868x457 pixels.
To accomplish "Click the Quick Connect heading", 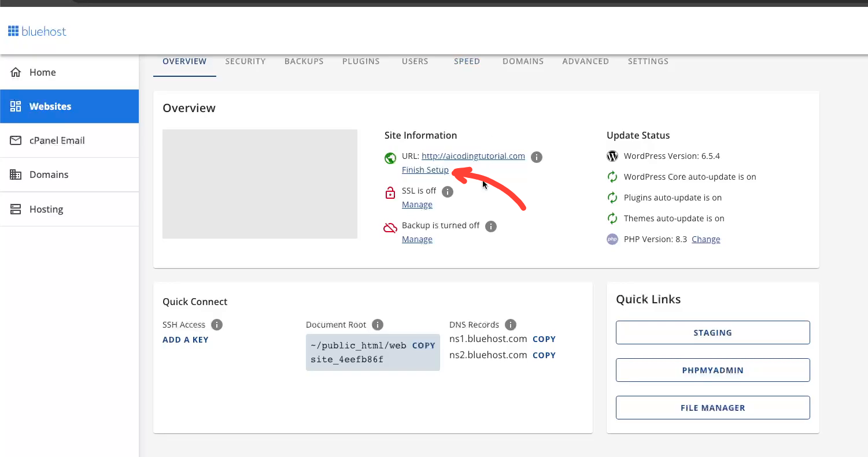I will 195,302.
